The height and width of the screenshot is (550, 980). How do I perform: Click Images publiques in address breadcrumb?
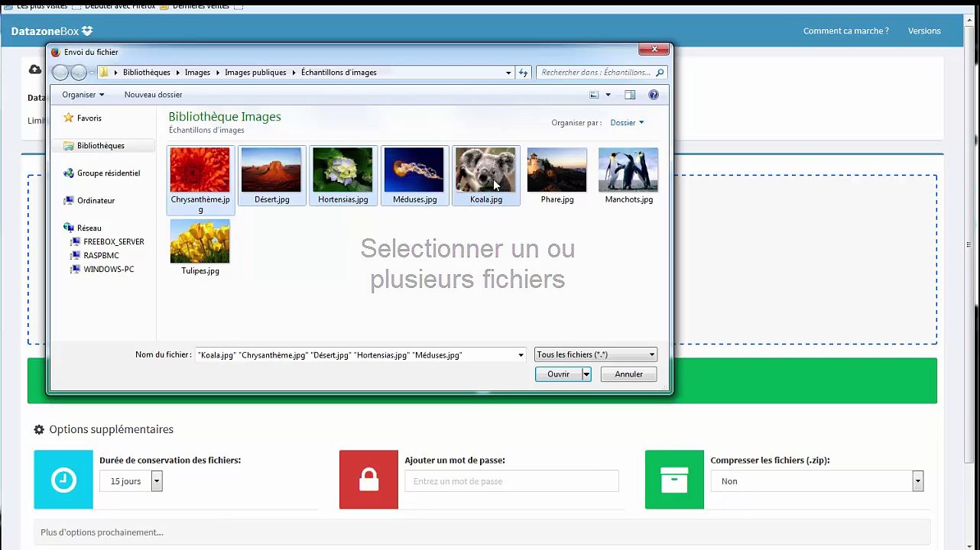click(255, 73)
